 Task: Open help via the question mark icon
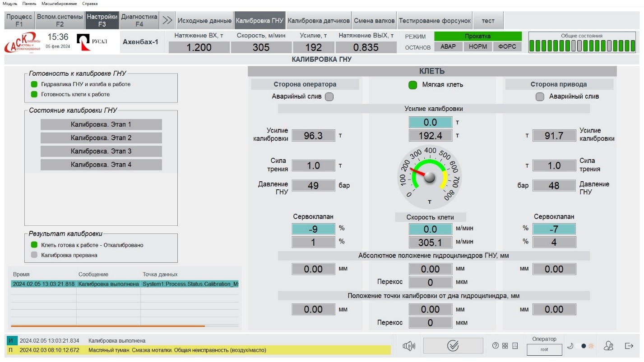[496, 346]
